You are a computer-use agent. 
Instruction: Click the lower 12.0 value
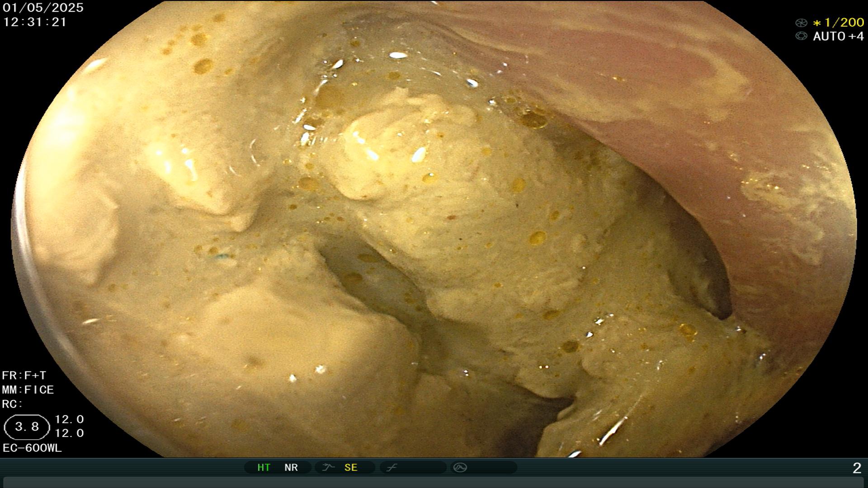[x=69, y=433]
